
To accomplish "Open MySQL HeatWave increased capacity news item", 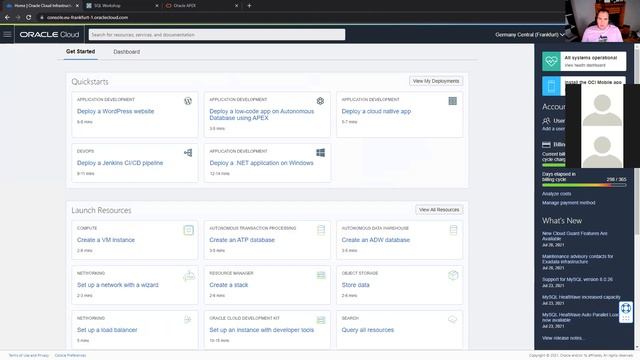I will (581, 297).
